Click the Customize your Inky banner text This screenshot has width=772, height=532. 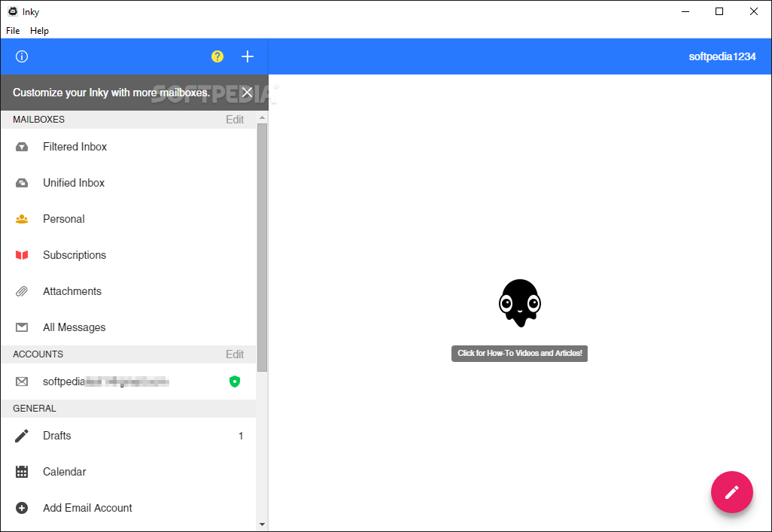coord(111,93)
